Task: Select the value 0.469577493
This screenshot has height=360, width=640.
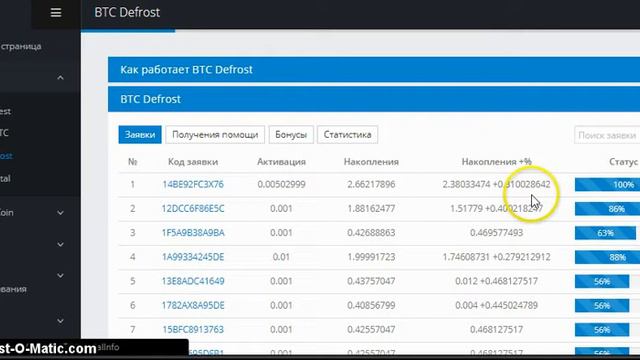Action: [496, 233]
